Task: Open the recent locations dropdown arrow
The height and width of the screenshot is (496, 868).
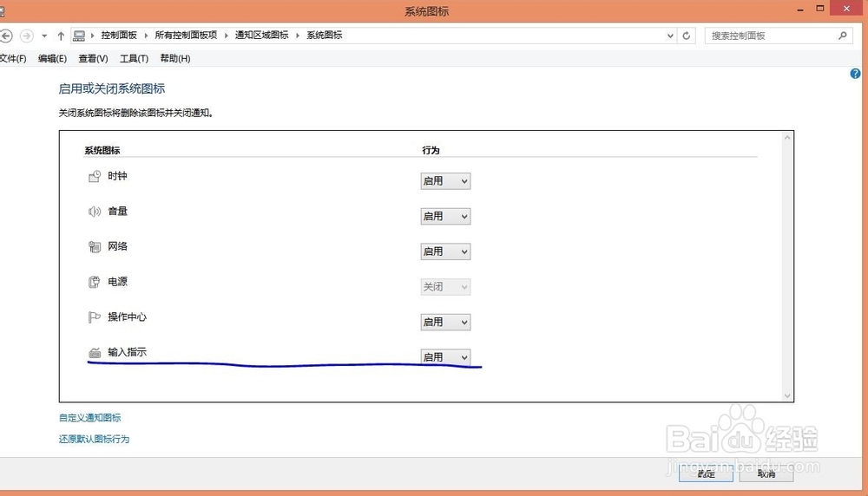Action: 44,36
